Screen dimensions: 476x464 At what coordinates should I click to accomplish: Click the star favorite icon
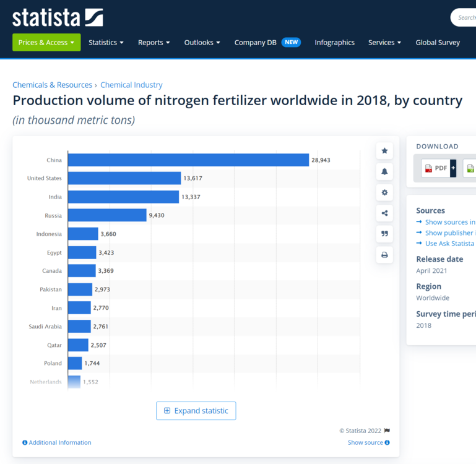click(x=384, y=151)
